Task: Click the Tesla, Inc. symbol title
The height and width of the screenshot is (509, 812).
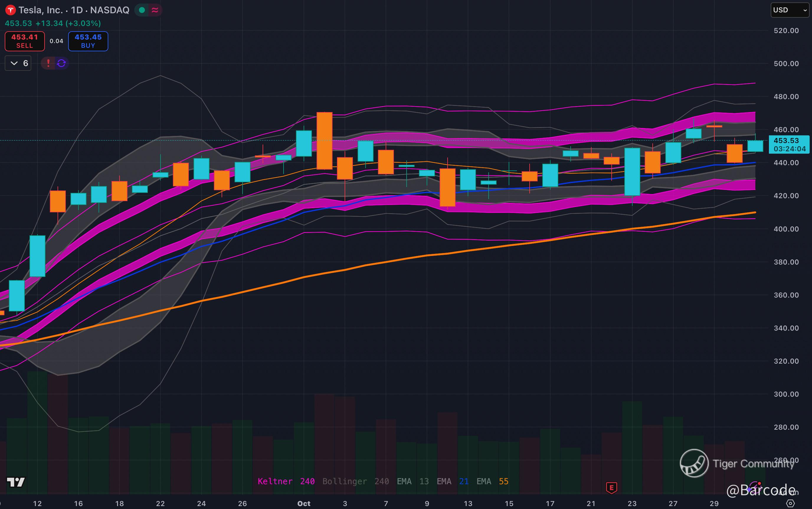Action: point(40,10)
